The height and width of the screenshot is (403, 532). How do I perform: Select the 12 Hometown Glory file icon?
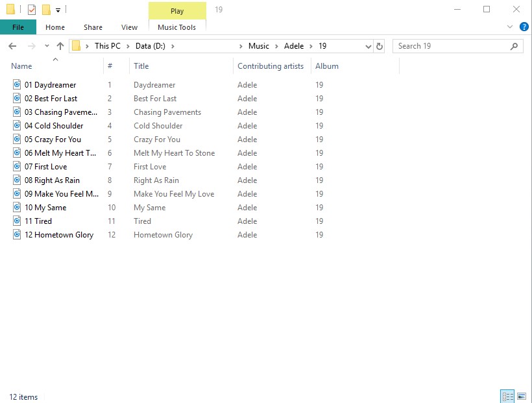[17, 234]
